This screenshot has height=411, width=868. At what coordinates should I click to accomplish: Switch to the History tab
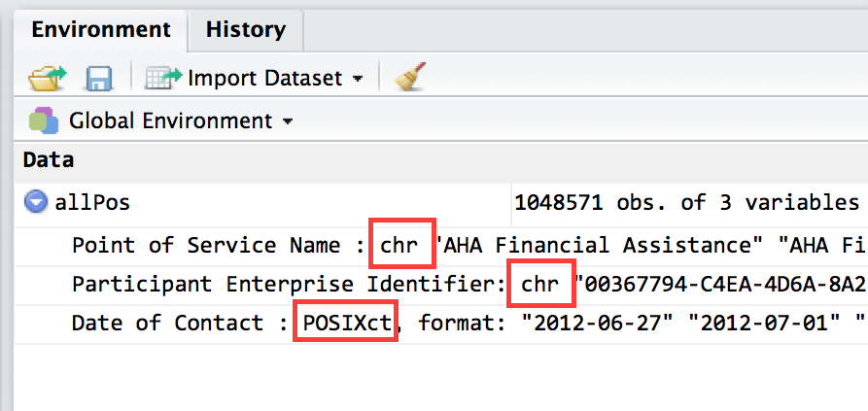tap(245, 29)
